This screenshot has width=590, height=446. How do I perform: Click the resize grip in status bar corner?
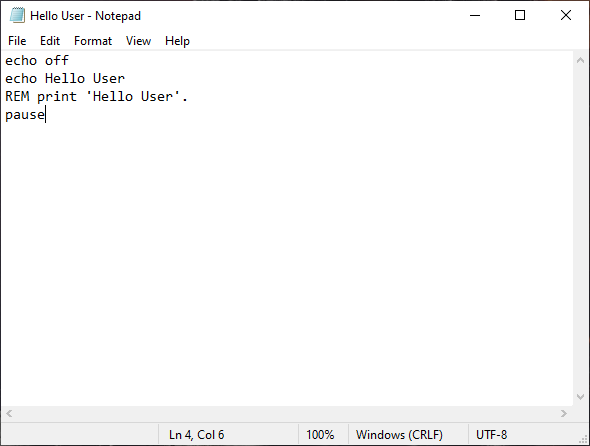point(584,439)
